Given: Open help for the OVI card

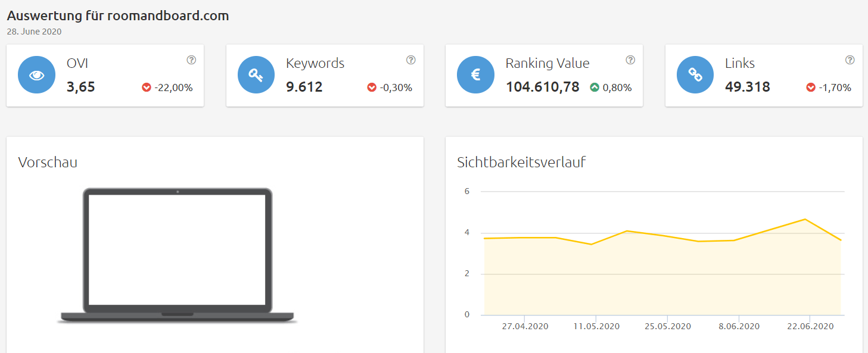Looking at the screenshot, I should tap(191, 60).
